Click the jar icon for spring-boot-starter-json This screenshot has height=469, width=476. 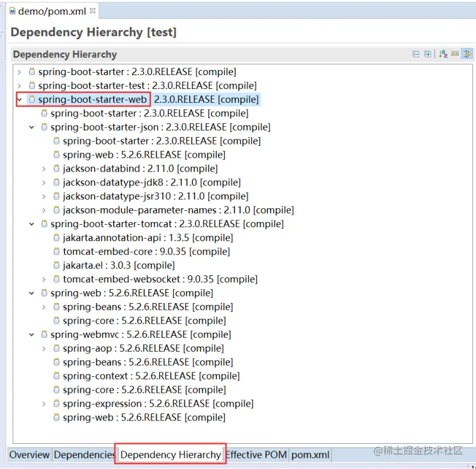44,127
